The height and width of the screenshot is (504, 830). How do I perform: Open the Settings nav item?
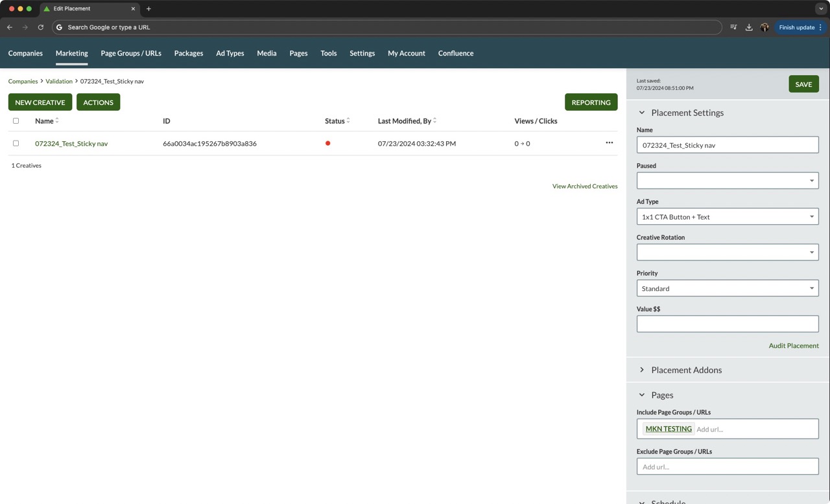click(362, 53)
